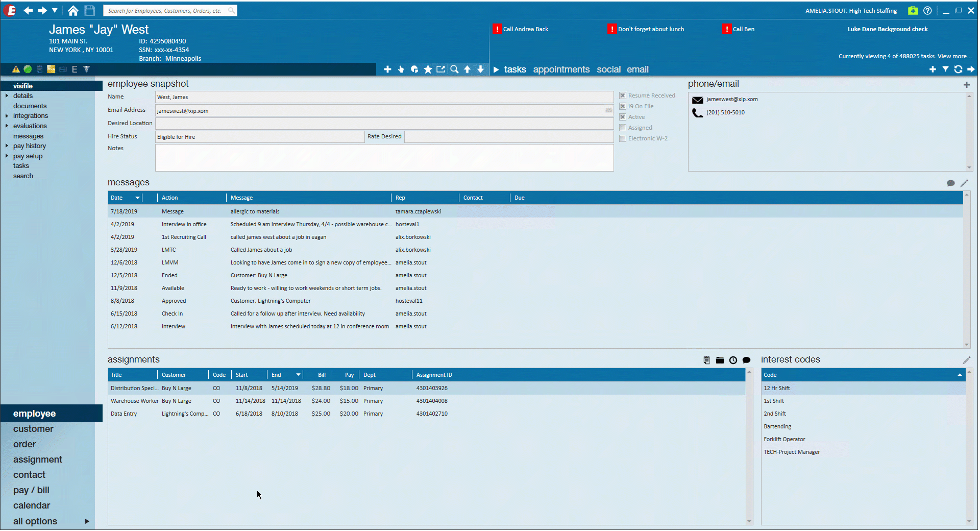980x531 pixels.
Task: Click the star favorites icon
Action: [x=428, y=69]
